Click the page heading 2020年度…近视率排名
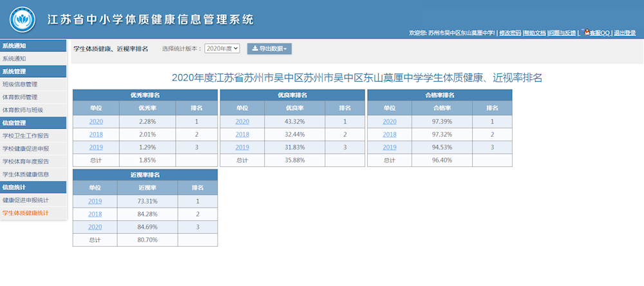Screen dimensions: 644x286 click(357, 77)
